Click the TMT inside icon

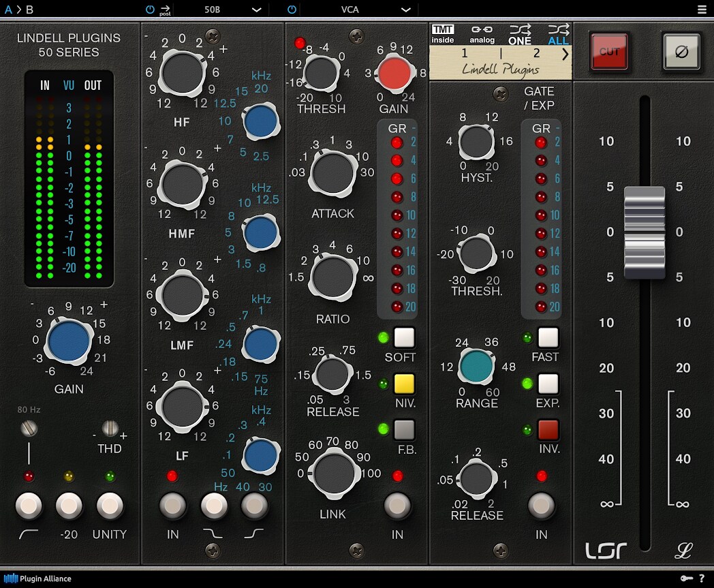(x=443, y=34)
